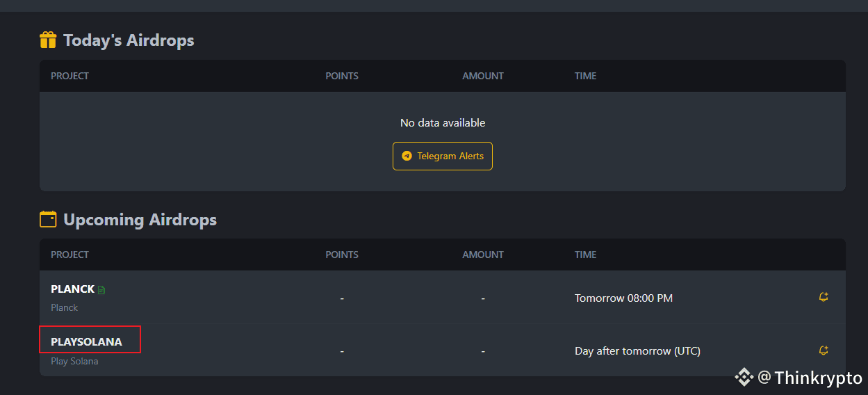This screenshot has height=395, width=868.
Task: Click the Today's Airdrops section heading
Action: [x=129, y=40]
